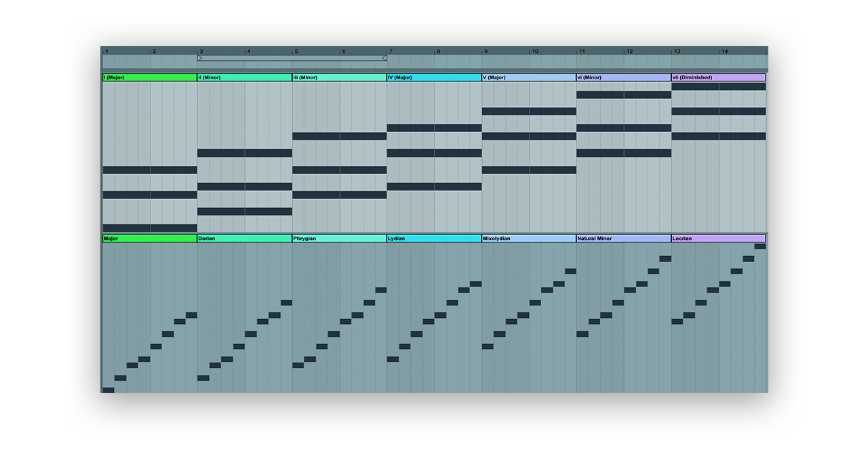Image resolution: width=868 pixels, height=456 pixels.
Task: Select the highest note in the Mixolydian clip
Action: pyautogui.click(x=570, y=271)
